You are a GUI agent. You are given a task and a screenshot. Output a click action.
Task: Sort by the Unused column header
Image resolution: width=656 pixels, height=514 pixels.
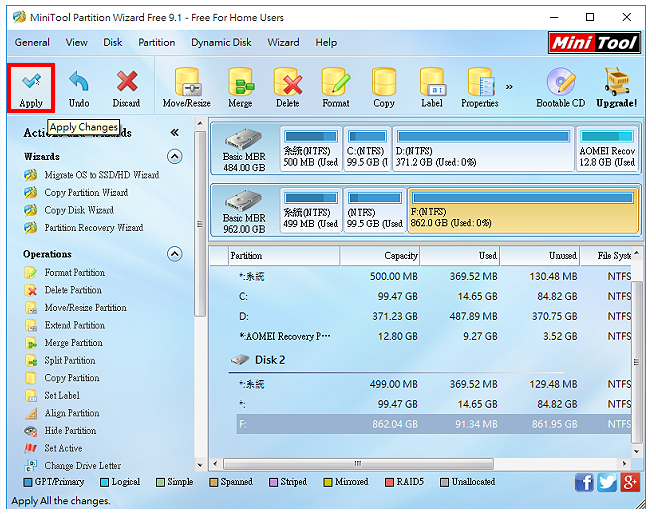click(540, 256)
